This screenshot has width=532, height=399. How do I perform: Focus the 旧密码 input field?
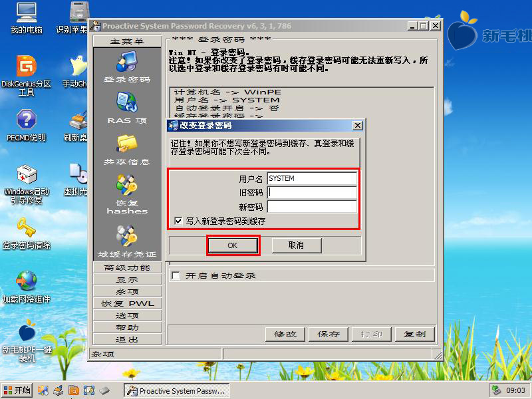click(312, 192)
